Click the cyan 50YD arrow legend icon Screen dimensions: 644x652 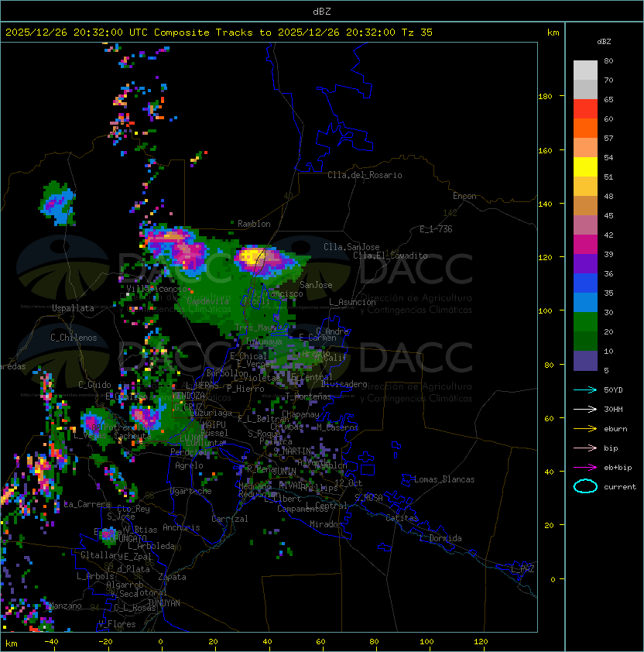[x=585, y=389]
